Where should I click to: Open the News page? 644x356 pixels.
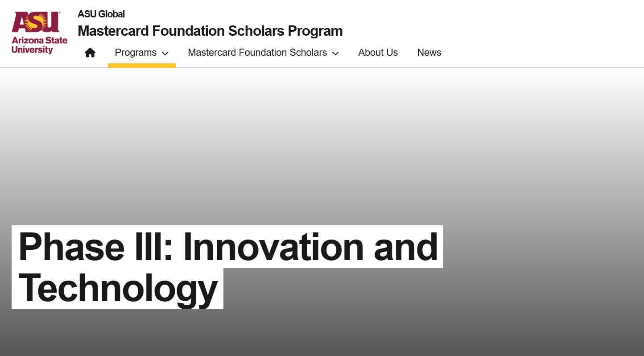pos(429,53)
